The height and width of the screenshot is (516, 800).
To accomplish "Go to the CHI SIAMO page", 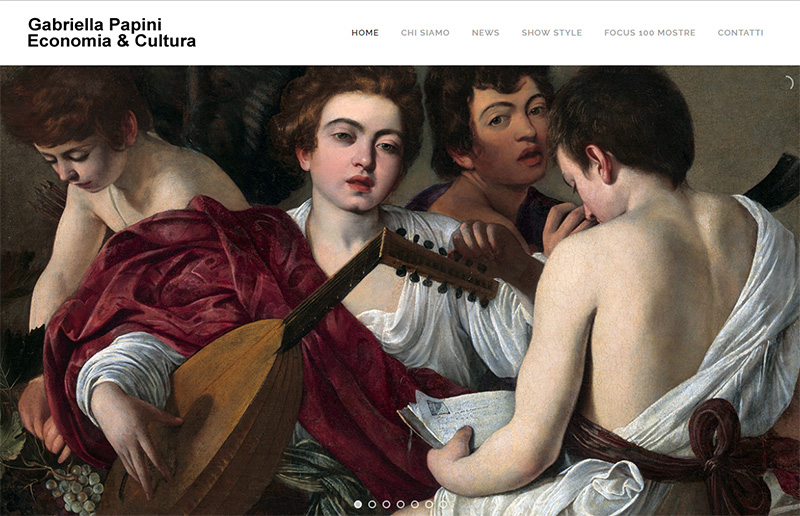I will 425,33.
